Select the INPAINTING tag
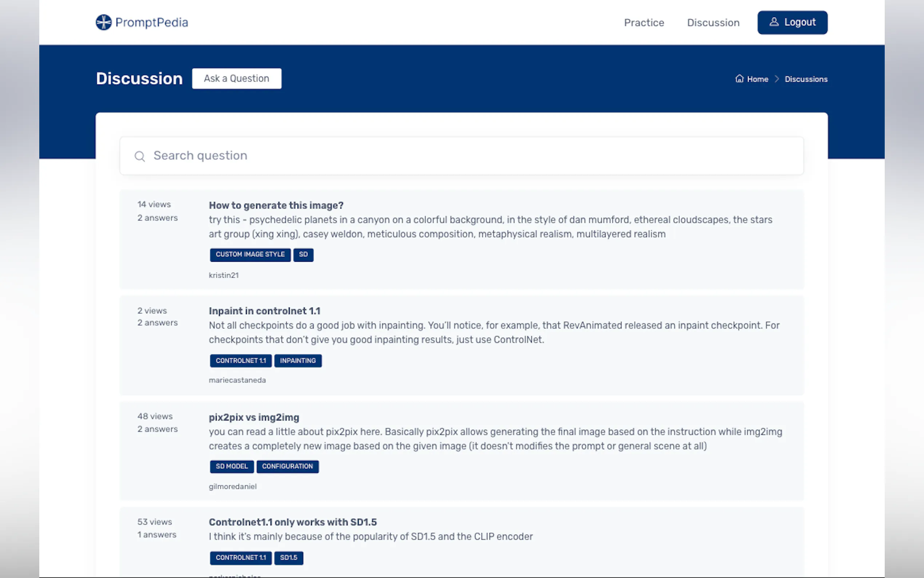924x578 pixels. [x=298, y=360]
